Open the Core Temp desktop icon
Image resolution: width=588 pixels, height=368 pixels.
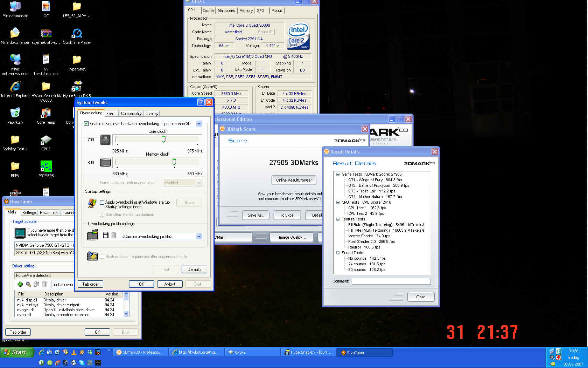[x=46, y=116]
